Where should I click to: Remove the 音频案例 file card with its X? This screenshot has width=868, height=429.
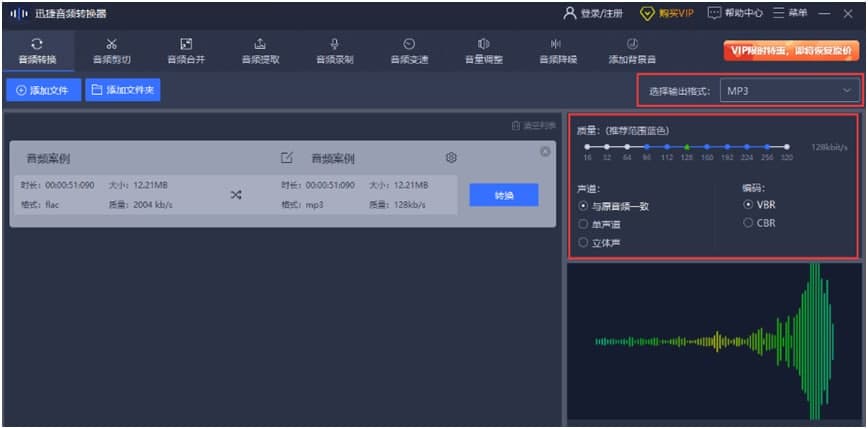pyautogui.click(x=545, y=151)
